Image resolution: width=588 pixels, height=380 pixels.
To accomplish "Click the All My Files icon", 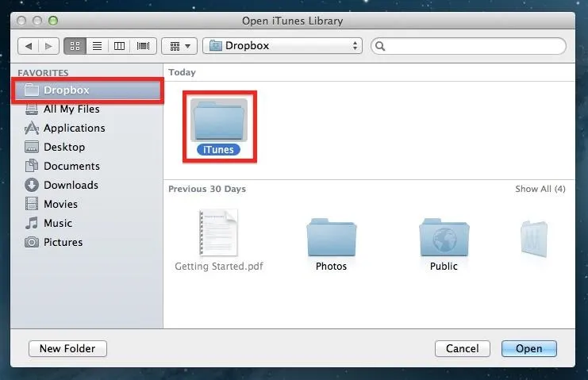I will tap(32, 109).
